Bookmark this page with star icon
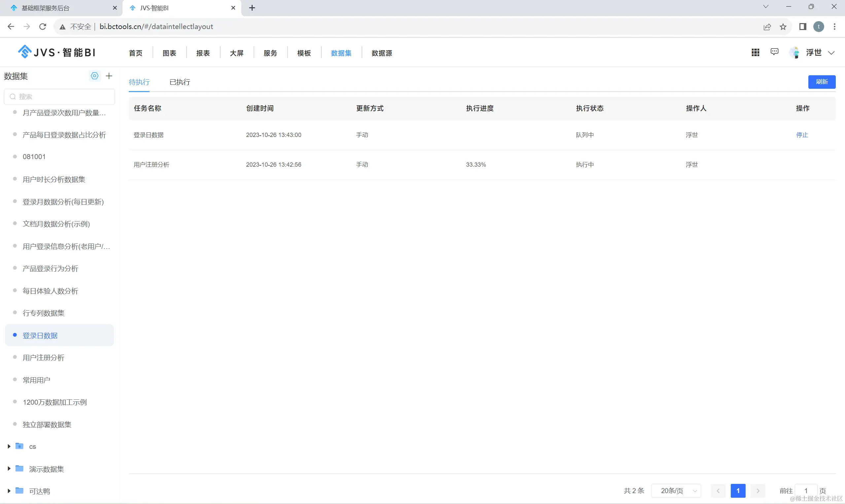The height and width of the screenshot is (504, 845). click(x=783, y=27)
